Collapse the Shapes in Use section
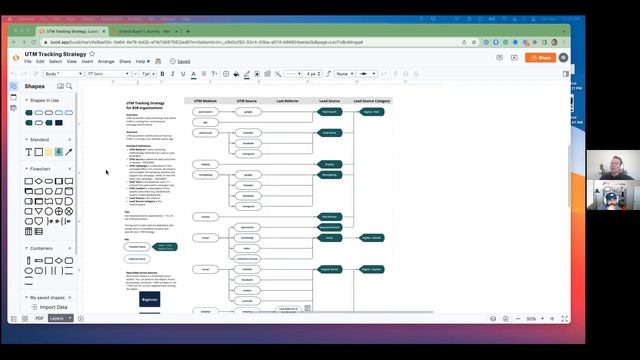 27,100
